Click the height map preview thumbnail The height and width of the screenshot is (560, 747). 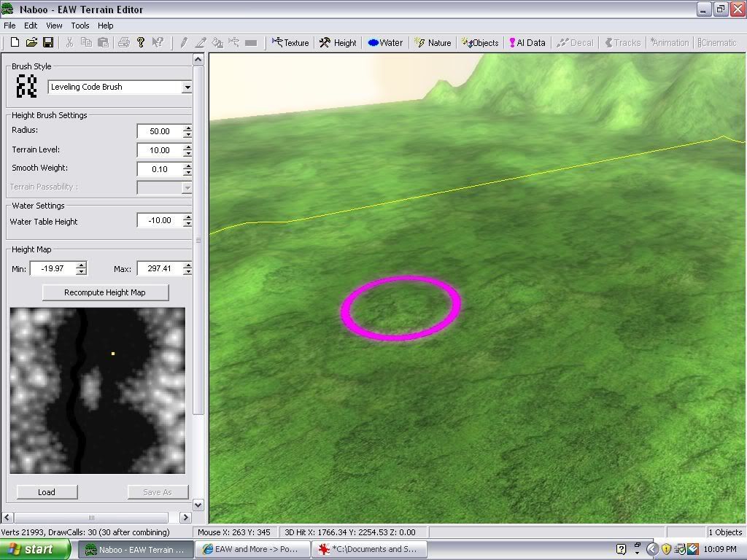click(98, 391)
